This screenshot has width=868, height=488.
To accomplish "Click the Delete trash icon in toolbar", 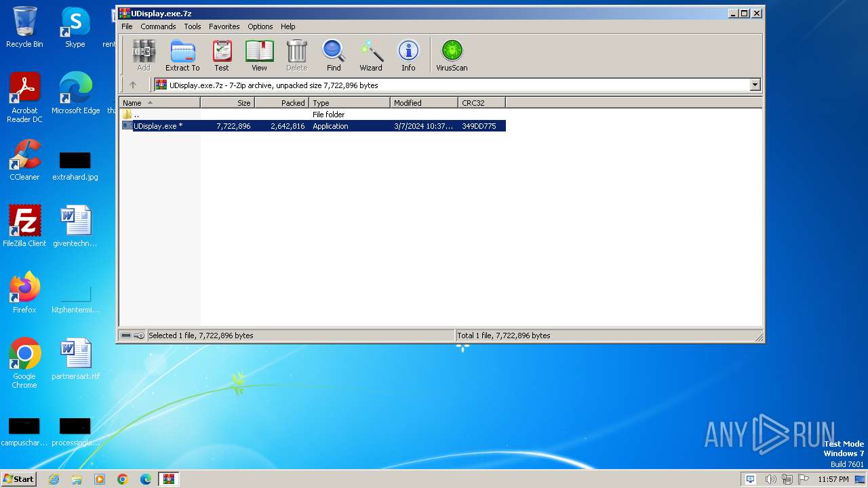I will pyautogui.click(x=296, y=55).
